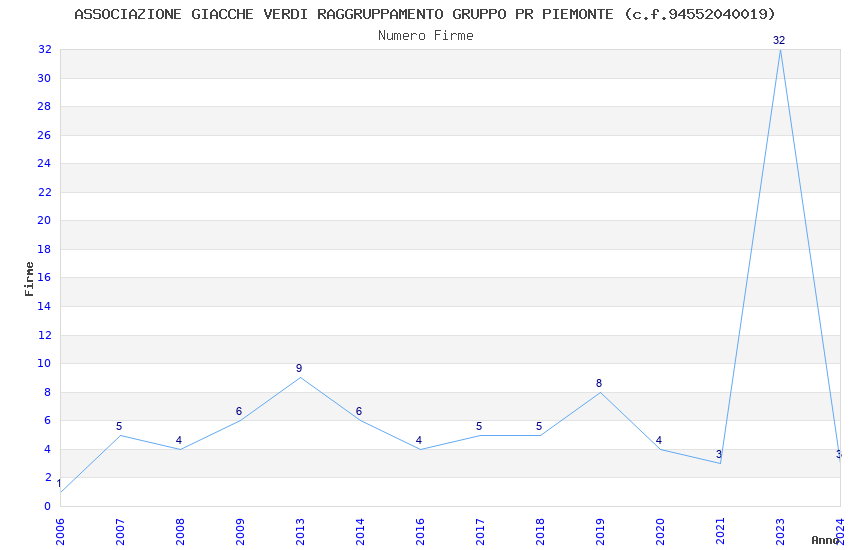This screenshot has height=550, width=850.
Task: Click the data label 4 above 2020
Action: click(x=659, y=441)
